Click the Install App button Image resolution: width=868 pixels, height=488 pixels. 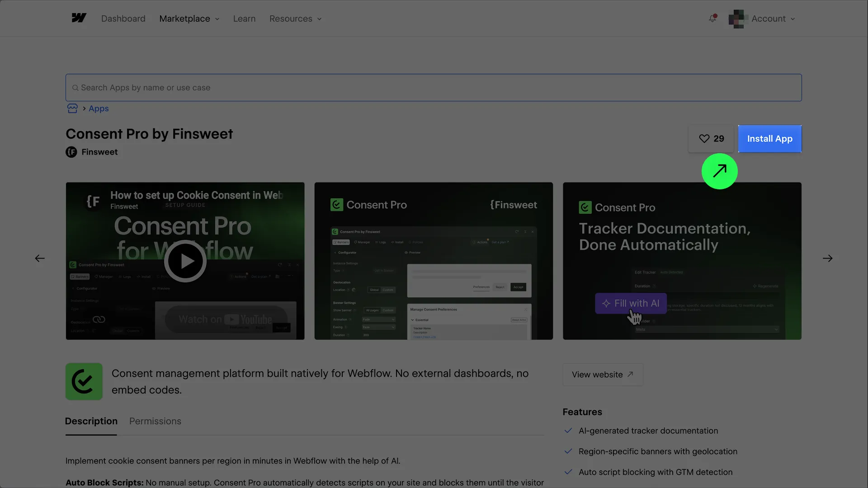(769, 139)
